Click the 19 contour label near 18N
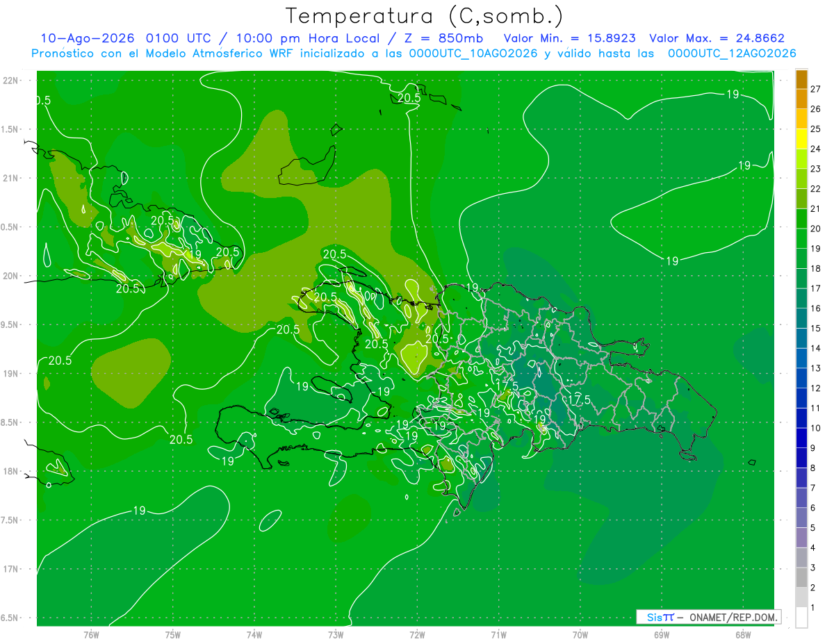Image resolution: width=834 pixels, height=644 pixels. [227, 461]
